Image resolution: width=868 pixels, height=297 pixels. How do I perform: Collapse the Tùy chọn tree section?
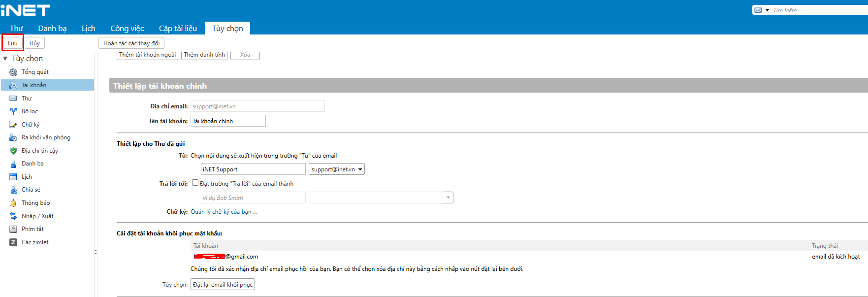coord(5,59)
